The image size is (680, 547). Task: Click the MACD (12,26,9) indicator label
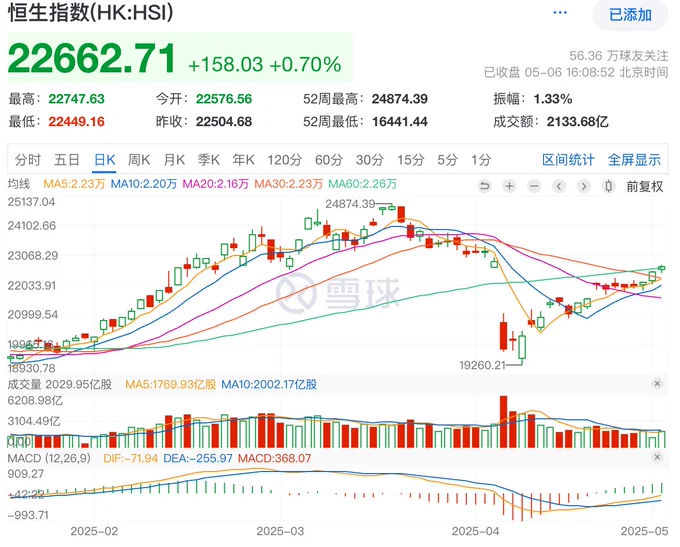(49, 458)
